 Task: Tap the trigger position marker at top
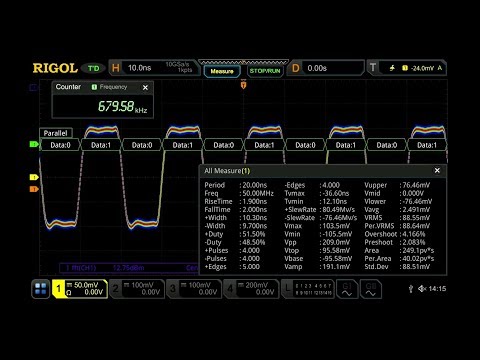pos(244,85)
